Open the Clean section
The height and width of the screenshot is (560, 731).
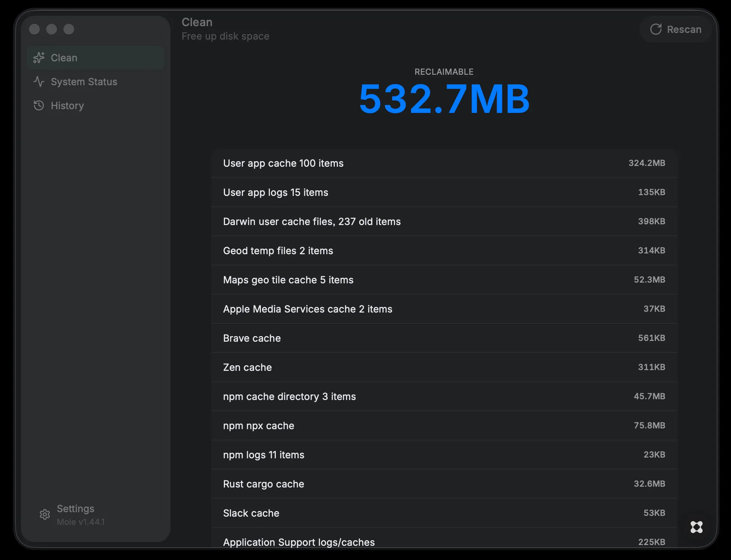tap(96, 58)
